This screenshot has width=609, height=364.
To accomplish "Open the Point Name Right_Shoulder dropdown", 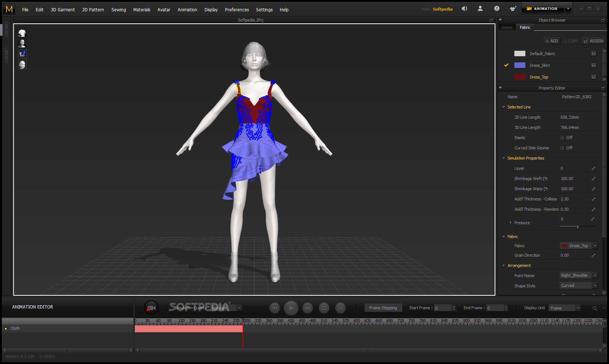I will [595, 275].
